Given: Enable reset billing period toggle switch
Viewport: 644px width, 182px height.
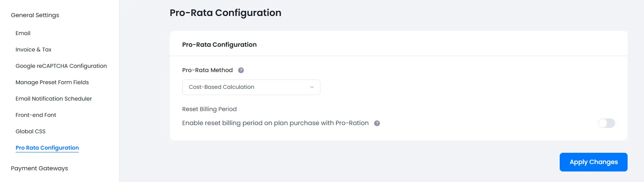Looking at the screenshot, I should click(606, 123).
